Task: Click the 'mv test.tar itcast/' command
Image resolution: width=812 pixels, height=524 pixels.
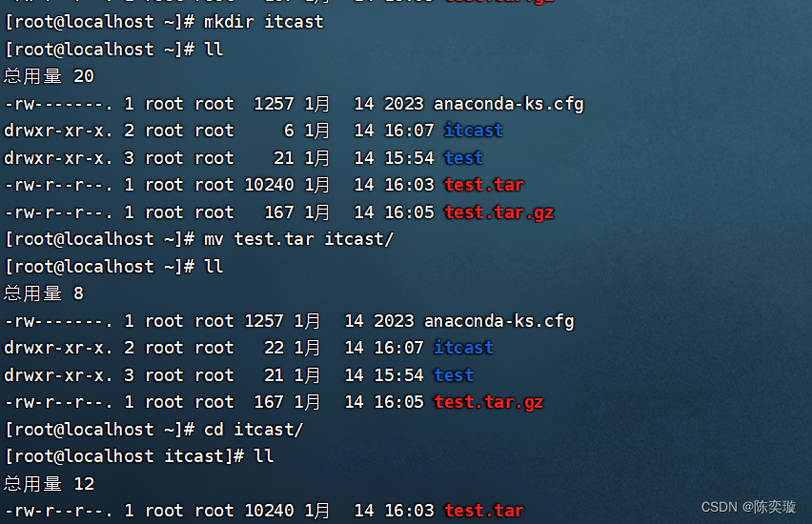Action: coord(299,239)
